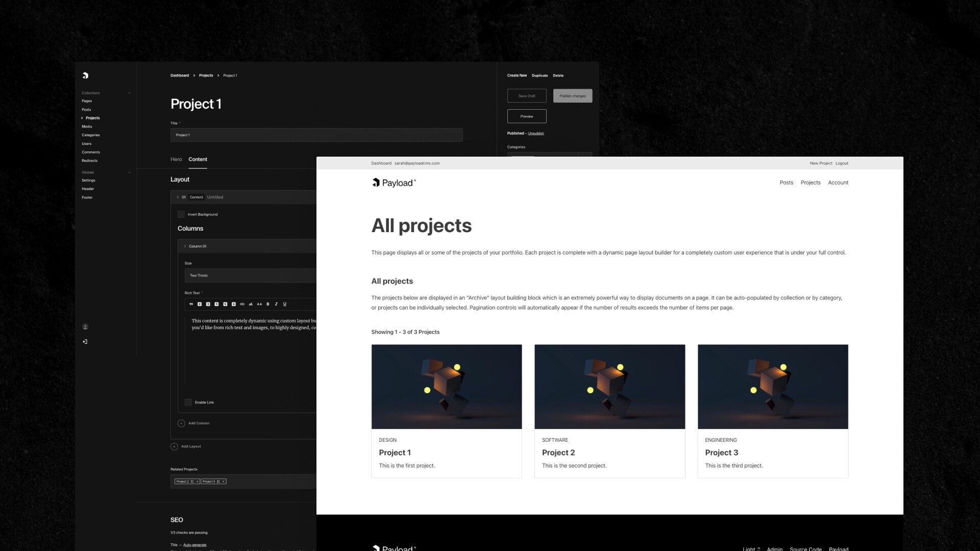Open Media collection in sidebar

coord(87,127)
